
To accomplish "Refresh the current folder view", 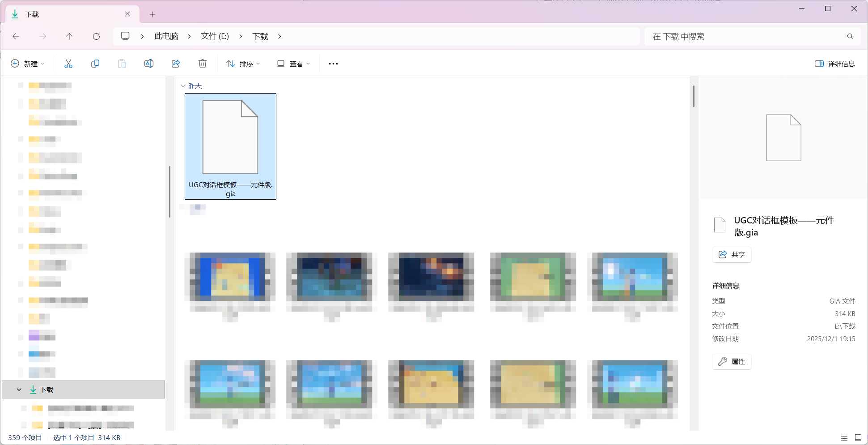I will pos(96,36).
